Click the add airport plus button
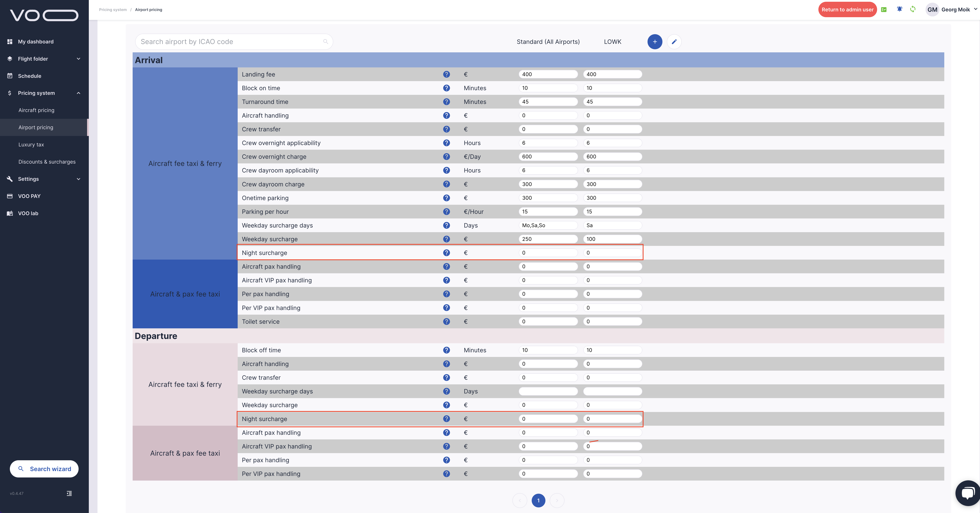This screenshot has width=980, height=513. 655,42
